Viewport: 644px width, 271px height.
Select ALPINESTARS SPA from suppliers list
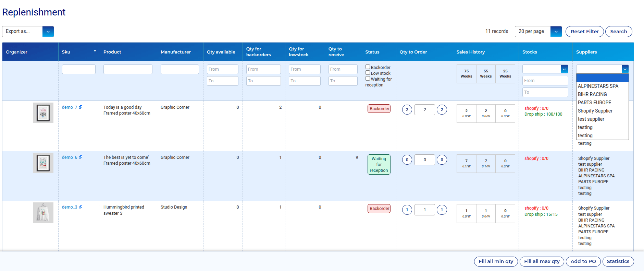click(598, 86)
